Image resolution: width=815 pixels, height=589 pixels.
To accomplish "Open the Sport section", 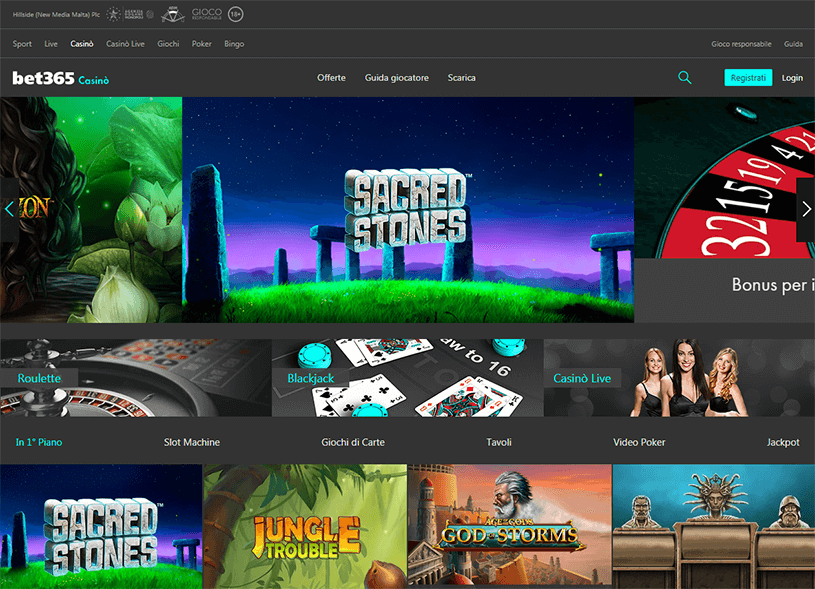I will point(22,44).
